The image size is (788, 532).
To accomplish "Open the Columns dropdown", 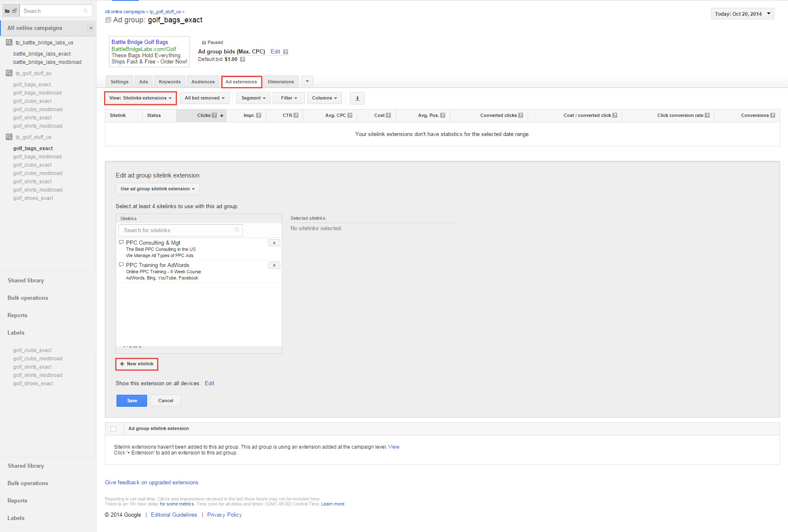I will (x=324, y=98).
